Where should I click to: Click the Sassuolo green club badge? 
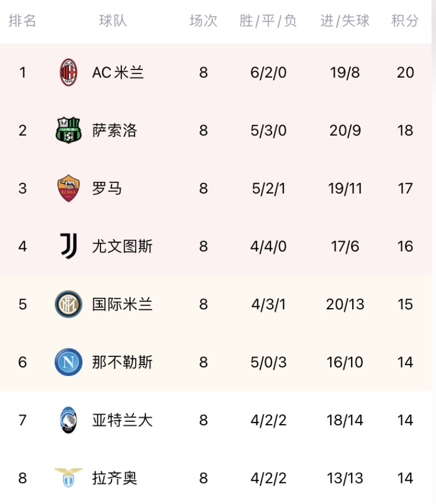pyautogui.click(x=68, y=130)
